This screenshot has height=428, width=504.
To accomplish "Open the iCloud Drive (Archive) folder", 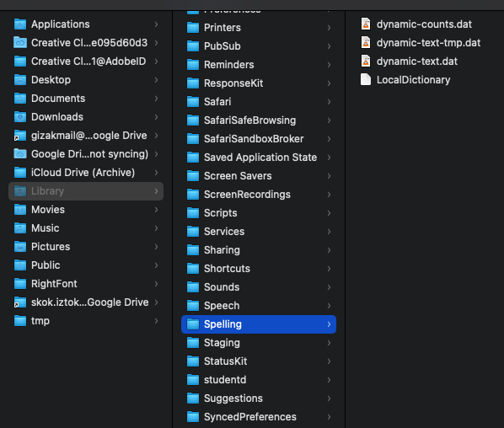I will [x=86, y=173].
